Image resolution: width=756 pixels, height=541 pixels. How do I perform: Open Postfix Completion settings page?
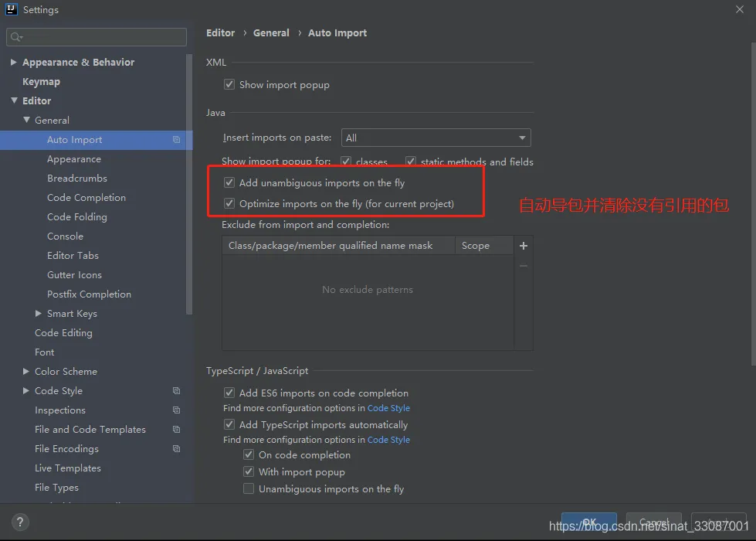89,294
